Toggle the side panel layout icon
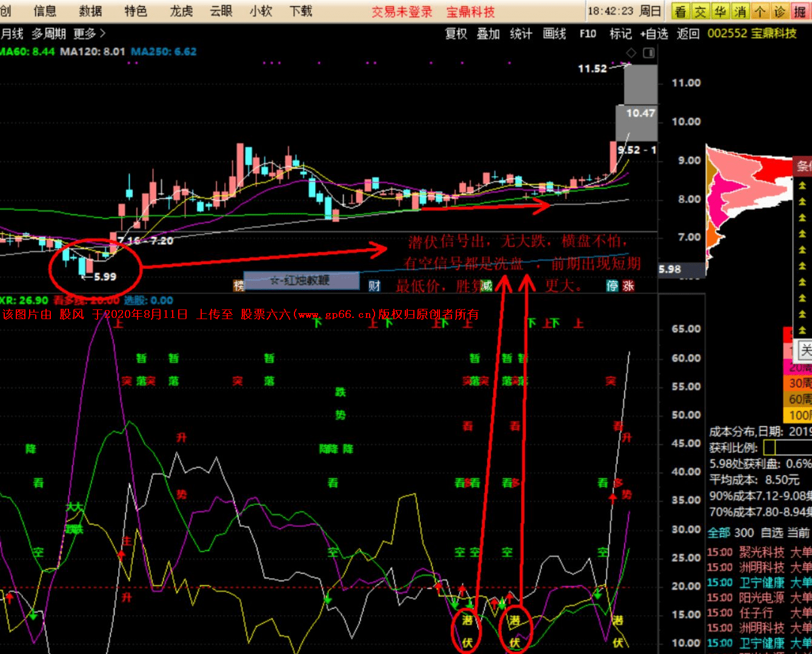 [x=648, y=53]
